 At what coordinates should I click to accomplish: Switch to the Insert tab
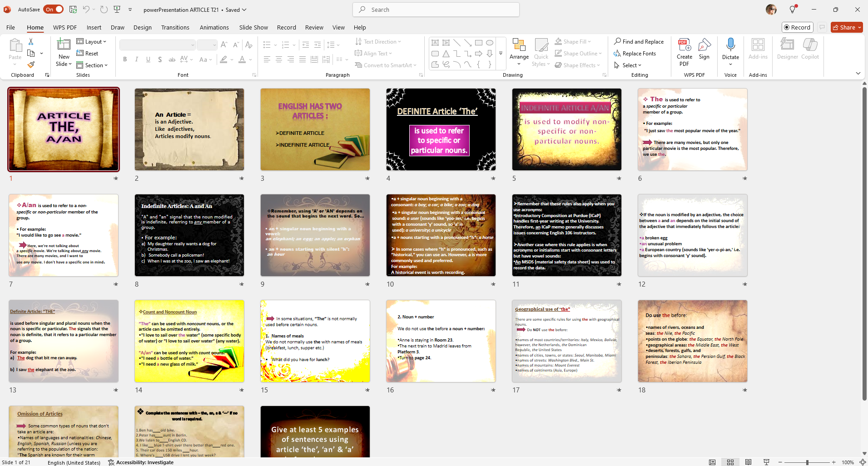point(94,27)
